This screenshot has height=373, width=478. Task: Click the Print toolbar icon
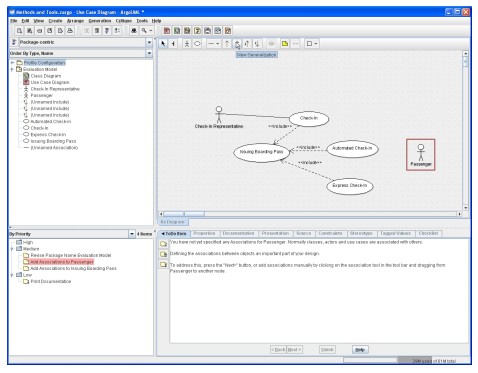pyautogui.click(x=70, y=31)
